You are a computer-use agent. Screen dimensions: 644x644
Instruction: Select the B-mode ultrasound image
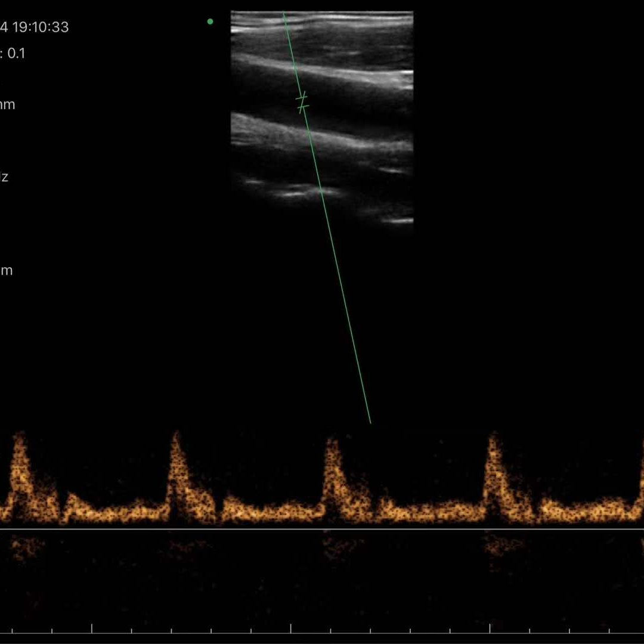click(x=322, y=119)
